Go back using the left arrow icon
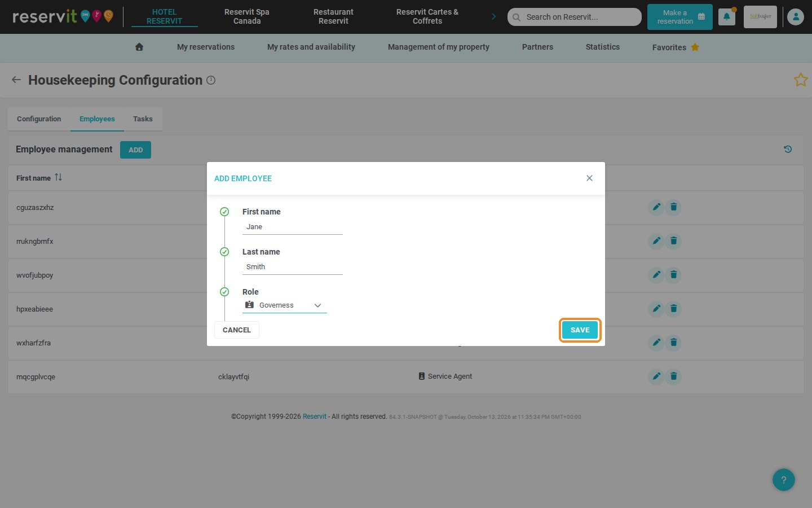This screenshot has width=812, height=508. tap(16, 80)
